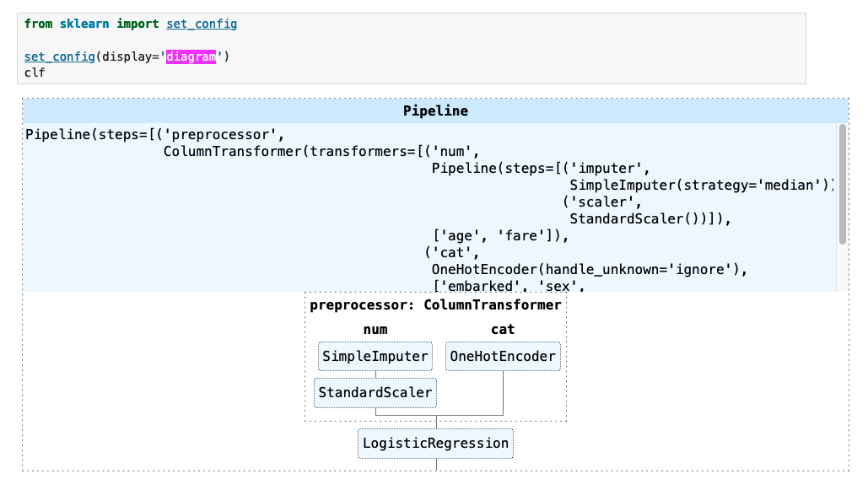Expand the LogisticRegression estimator details
Image resolution: width=868 pixels, height=495 pixels.
click(435, 443)
